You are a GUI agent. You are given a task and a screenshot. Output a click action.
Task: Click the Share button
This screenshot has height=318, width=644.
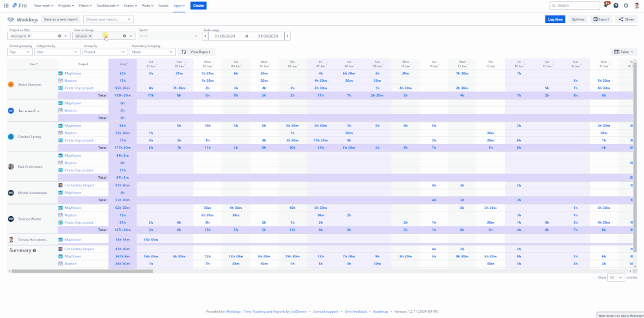click(x=627, y=19)
